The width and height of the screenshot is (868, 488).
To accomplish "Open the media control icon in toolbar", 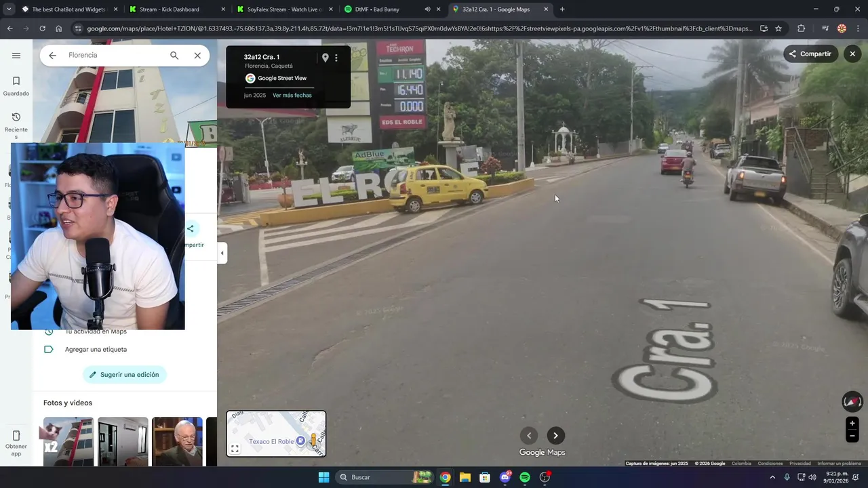I will [825, 28].
